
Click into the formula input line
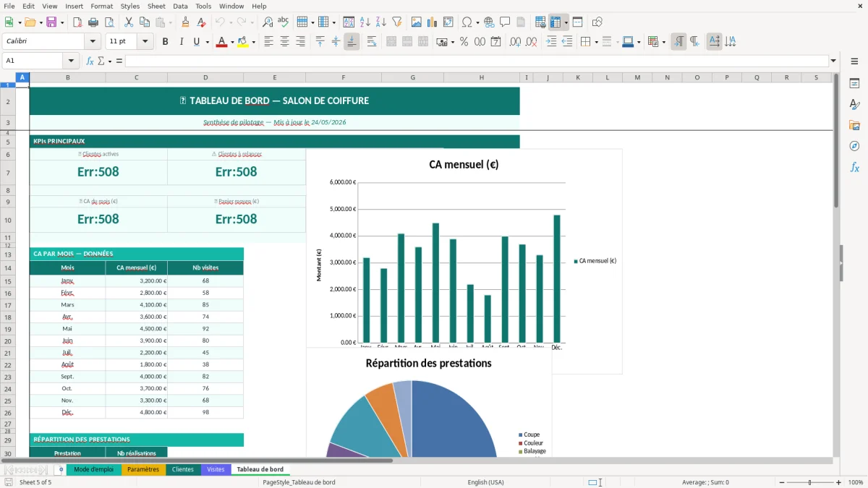pos(476,61)
